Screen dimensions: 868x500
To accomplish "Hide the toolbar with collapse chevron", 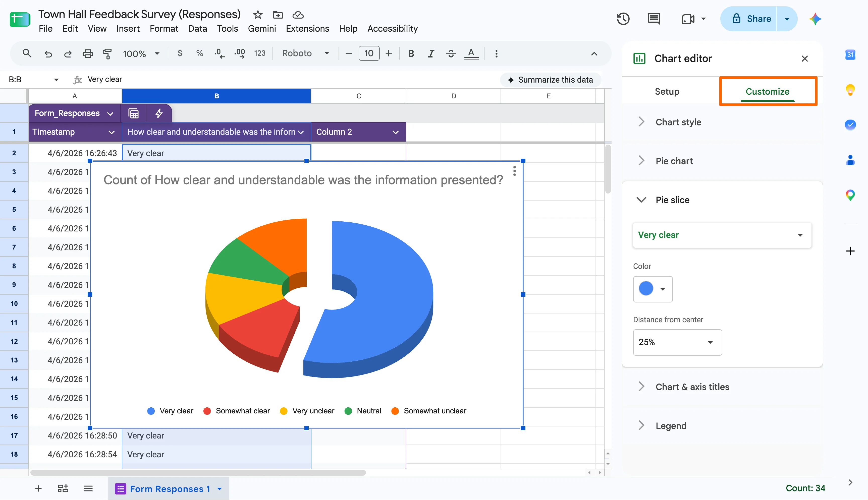I will click(594, 53).
